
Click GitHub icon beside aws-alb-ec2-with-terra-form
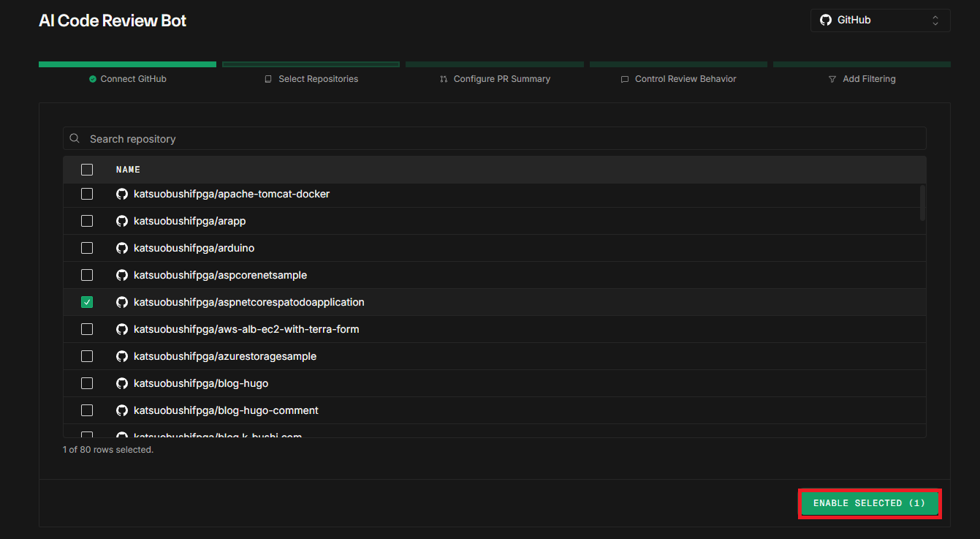click(x=122, y=329)
